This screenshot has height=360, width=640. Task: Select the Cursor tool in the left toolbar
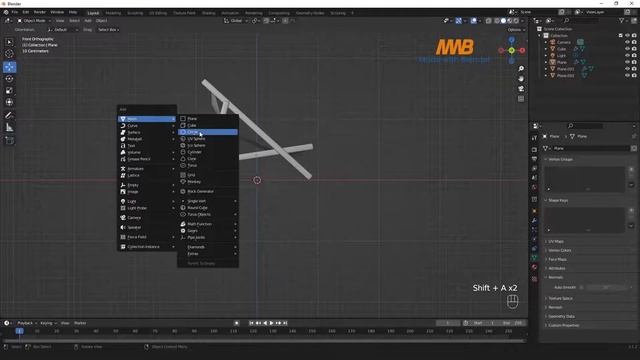coord(9,53)
